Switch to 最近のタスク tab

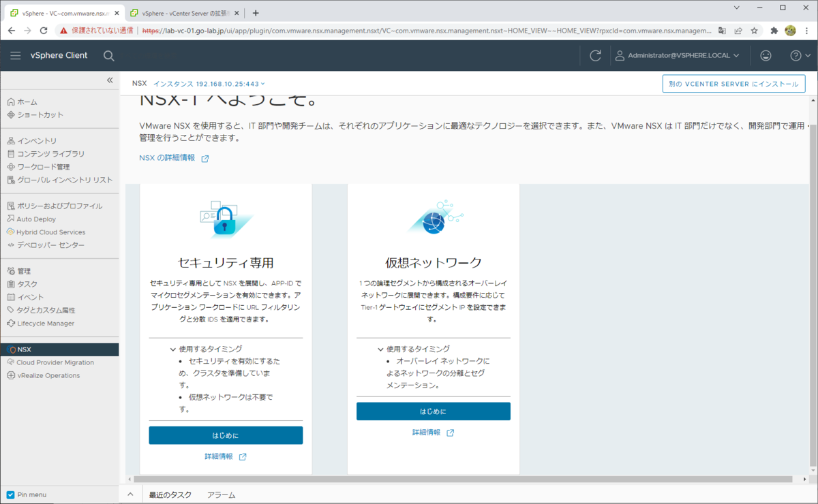tap(170, 495)
